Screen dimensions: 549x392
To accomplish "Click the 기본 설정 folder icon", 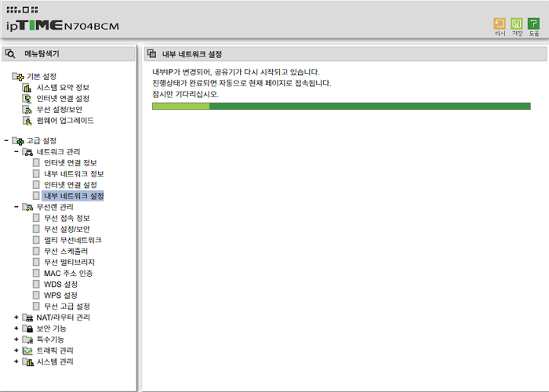I will (x=18, y=76).
